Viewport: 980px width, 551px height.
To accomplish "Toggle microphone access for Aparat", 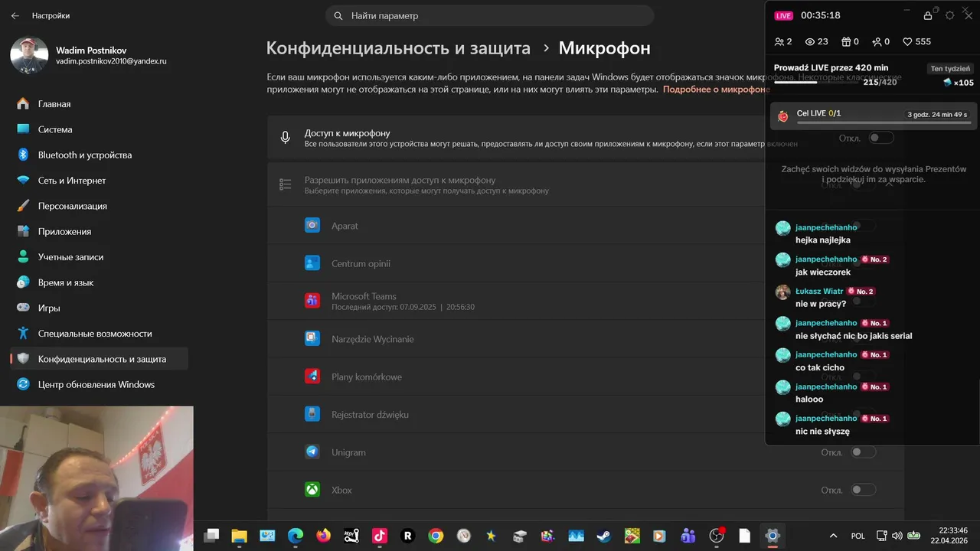I will pos(864,226).
